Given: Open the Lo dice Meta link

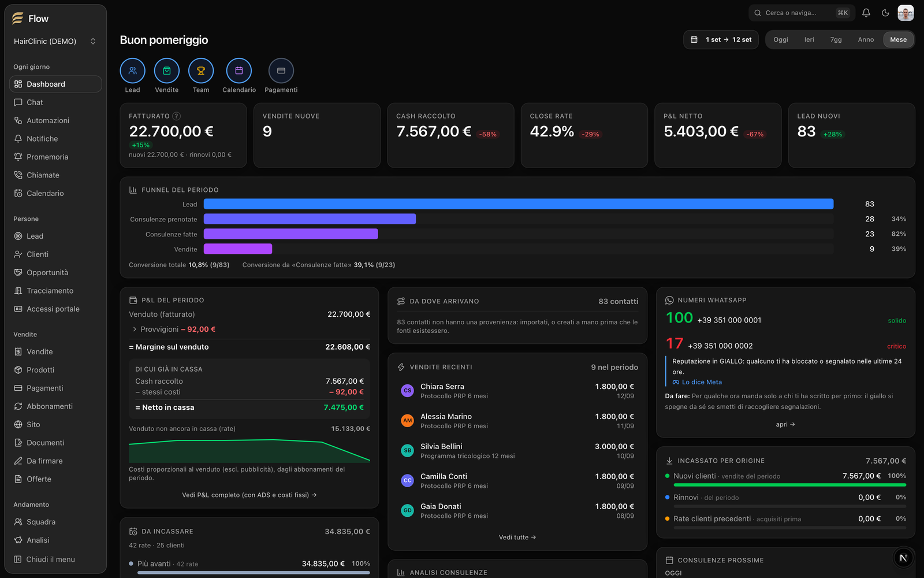Looking at the screenshot, I should (x=697, y=382).
